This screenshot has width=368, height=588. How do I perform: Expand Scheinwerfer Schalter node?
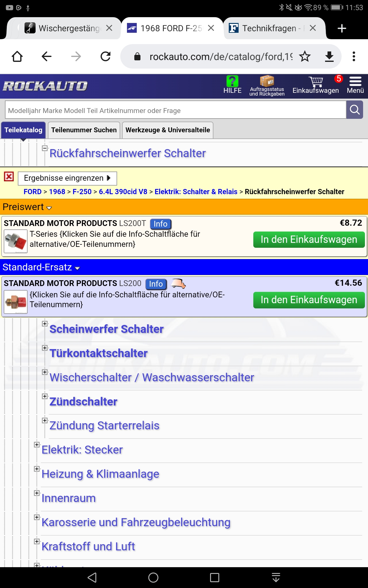[x=45, y=324]
